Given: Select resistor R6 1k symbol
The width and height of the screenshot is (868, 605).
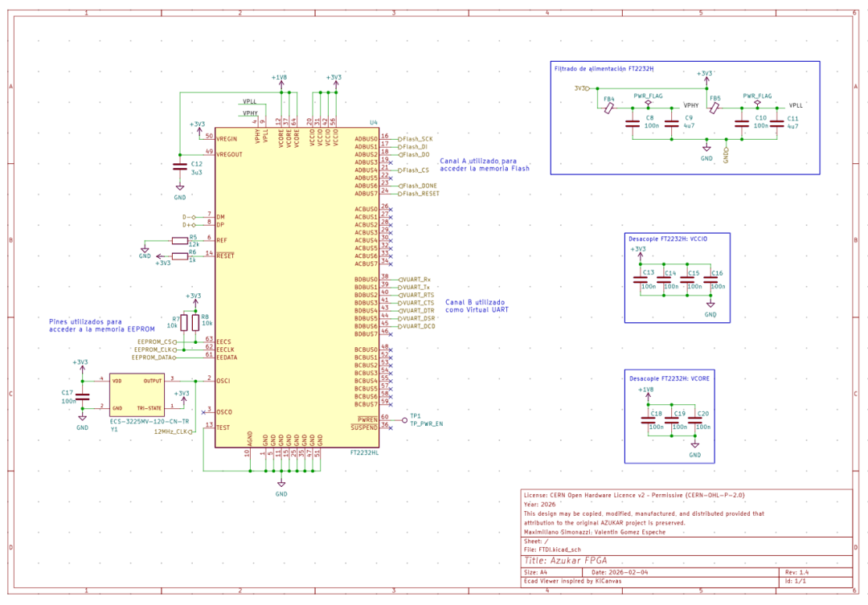Looking at the screenshot, I should [180, 255].
